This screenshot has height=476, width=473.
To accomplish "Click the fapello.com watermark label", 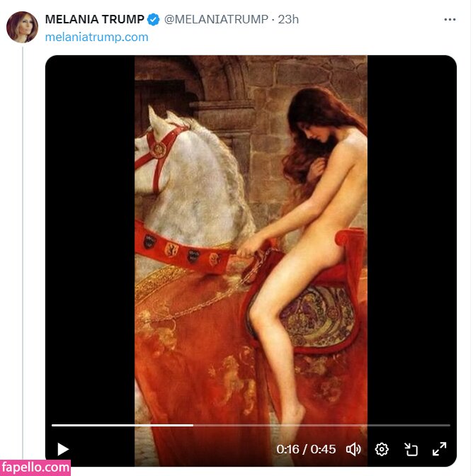I will (35, 467).
